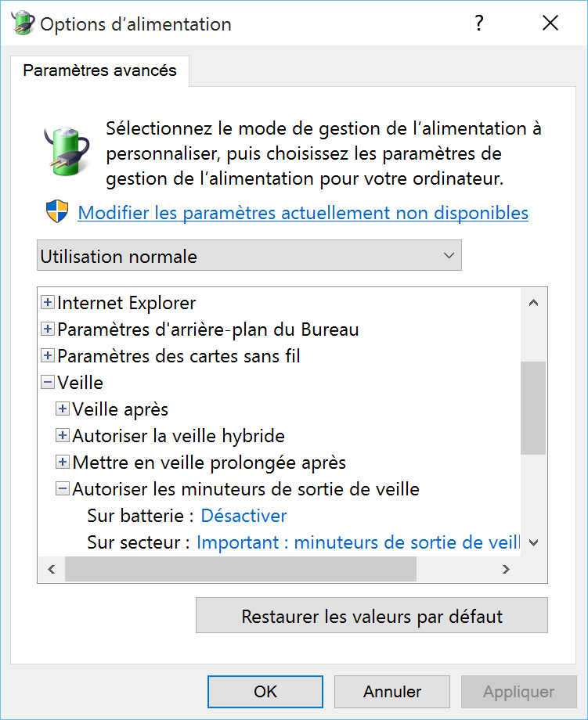
Task: Click the title bar power options icon
Action: (x=21, y=23)
